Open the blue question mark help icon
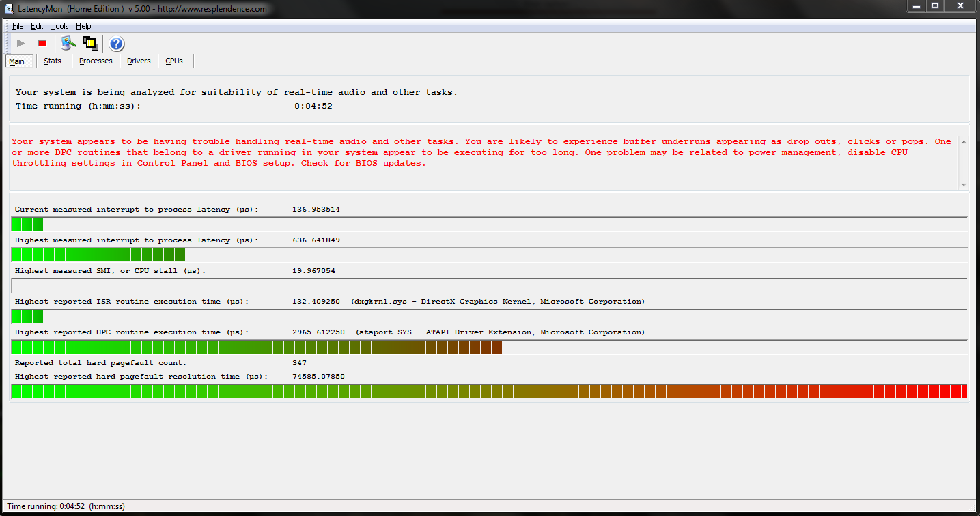Image resolution: width=980 pixels, height=516 pixels. [117, 44]
